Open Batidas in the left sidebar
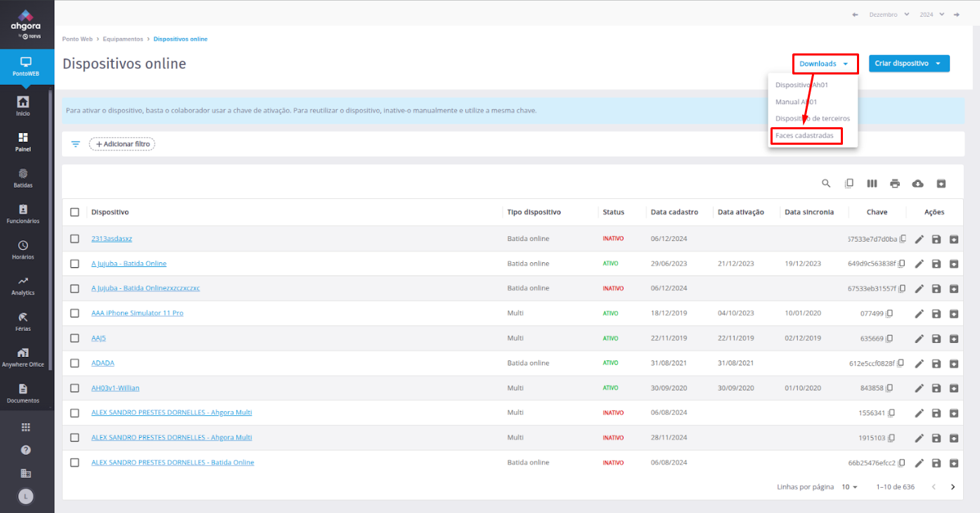This screenshot has width=980, height=513. [x=23, y=178]
